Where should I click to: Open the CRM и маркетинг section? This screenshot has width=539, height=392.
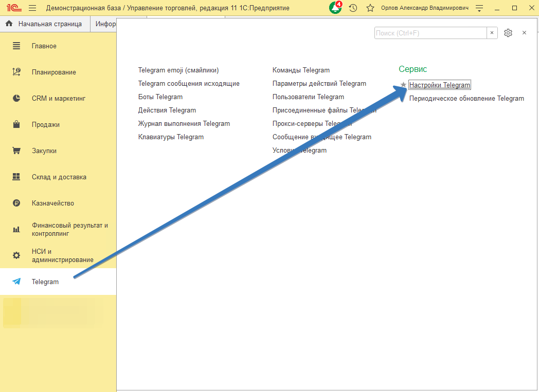pos(58,98)
